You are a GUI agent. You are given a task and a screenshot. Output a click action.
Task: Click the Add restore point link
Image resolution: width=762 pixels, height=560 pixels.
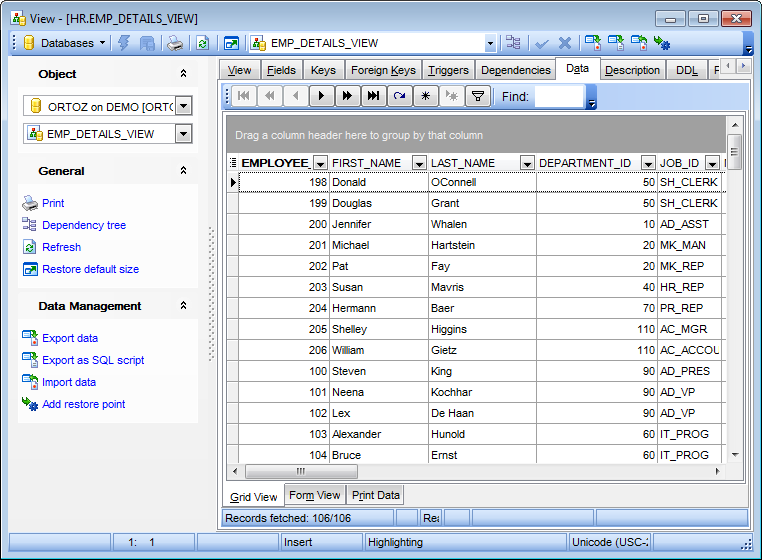(x=84, y=404)
